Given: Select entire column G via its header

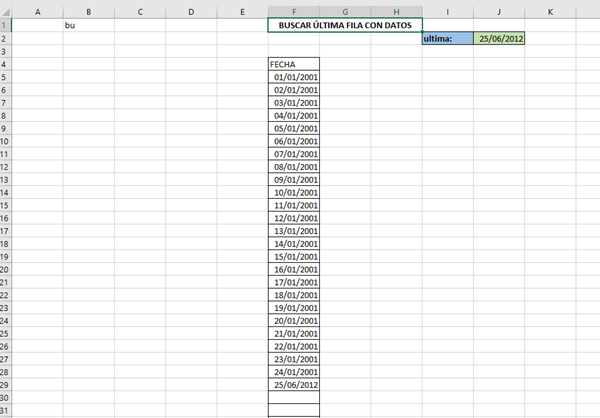Looking at the screenshot, I should coord(345,12).
